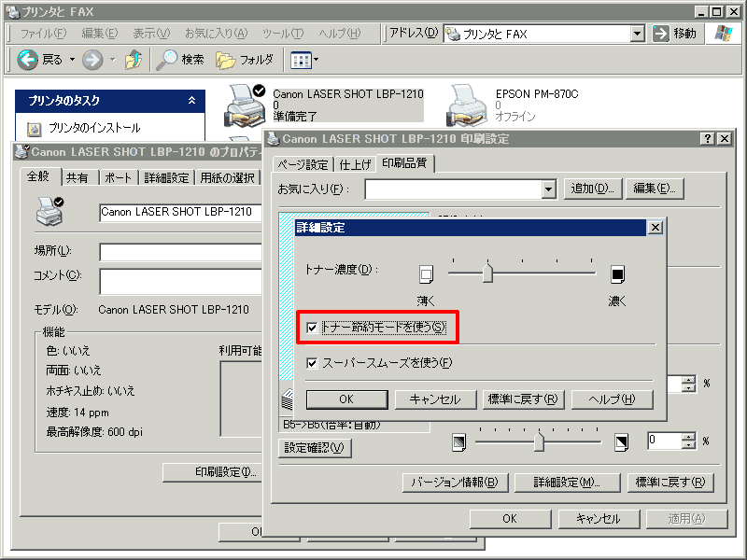Click the light toner icon labeled 薄く
This screenshot has width=747, height=560.
click(x=426, y=274)
